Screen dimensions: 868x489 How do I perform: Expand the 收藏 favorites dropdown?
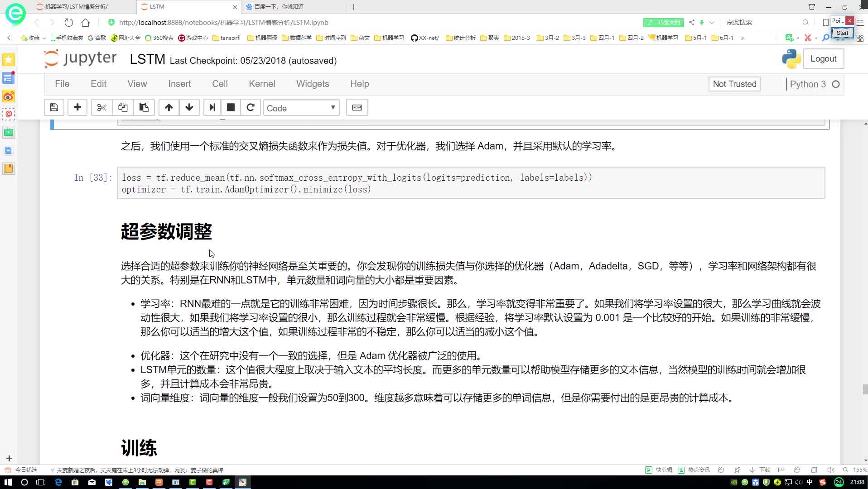34,38
